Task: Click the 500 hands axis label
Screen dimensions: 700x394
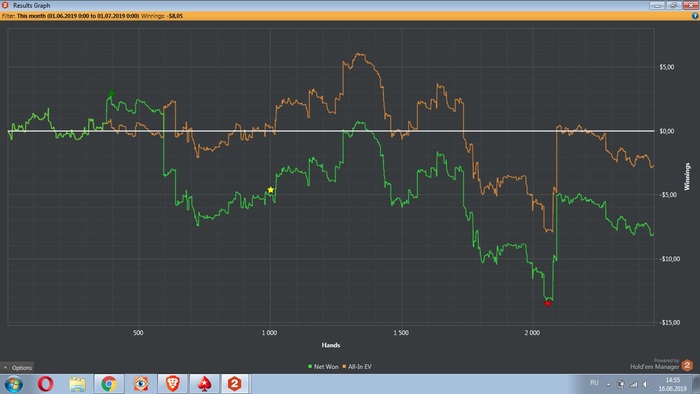Action: click(138, 333)
